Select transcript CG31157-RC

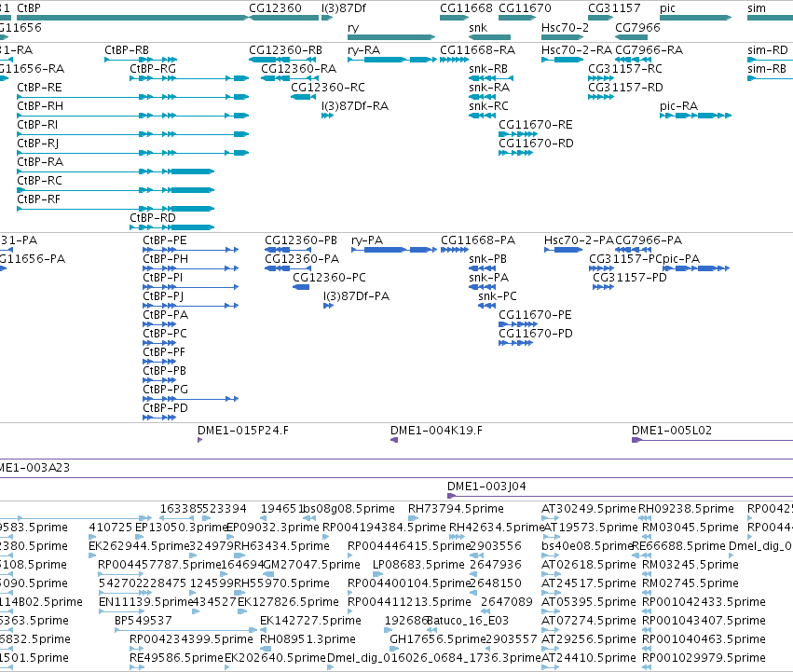click(x=601, y=78)
